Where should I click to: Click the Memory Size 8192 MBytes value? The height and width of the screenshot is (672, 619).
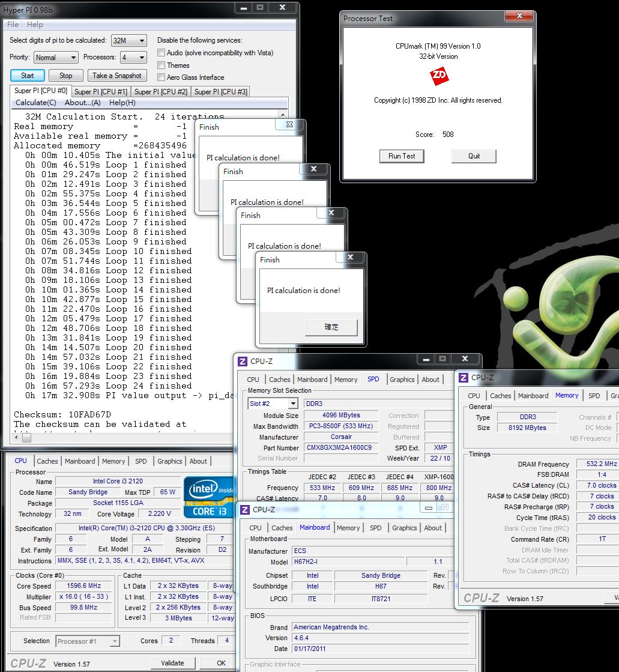pos(527,428)
